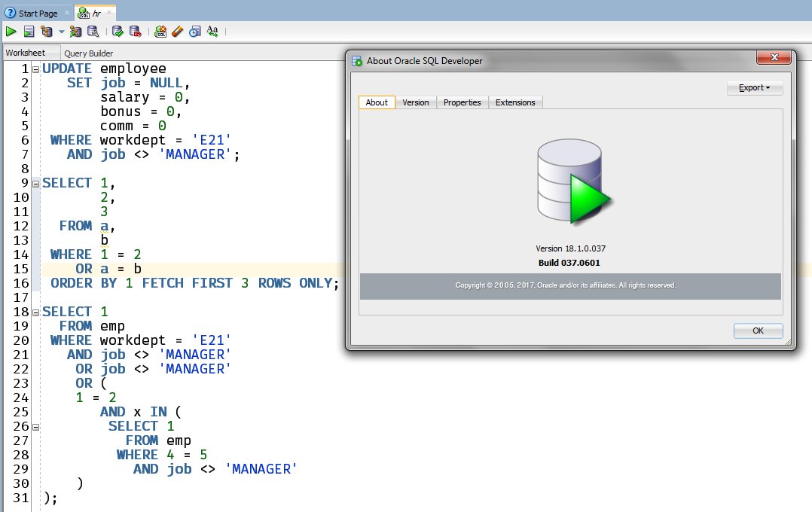Viewport: 812px width, 512px height.
Task: Click the To Upper/Lower/InitCap icon
Action: click(212, 32)
